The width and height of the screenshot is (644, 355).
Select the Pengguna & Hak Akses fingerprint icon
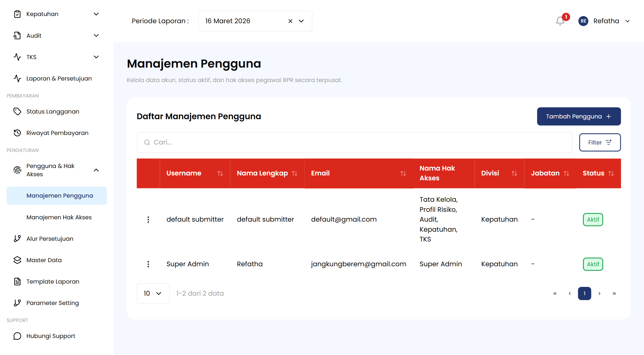click(17, 170)
